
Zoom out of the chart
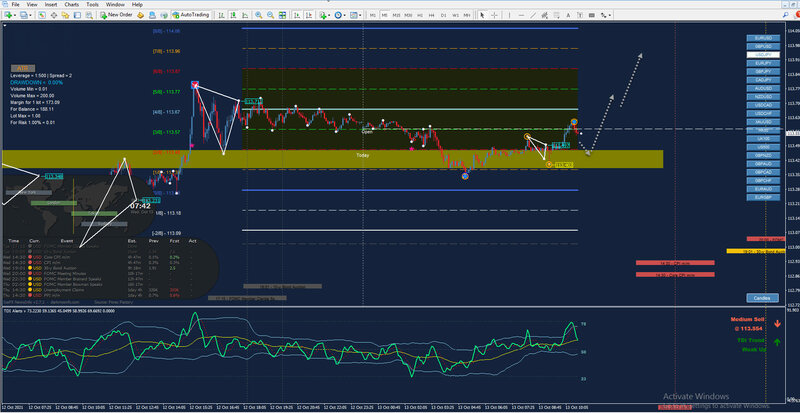pyautogui.click(x=270, y=15)
